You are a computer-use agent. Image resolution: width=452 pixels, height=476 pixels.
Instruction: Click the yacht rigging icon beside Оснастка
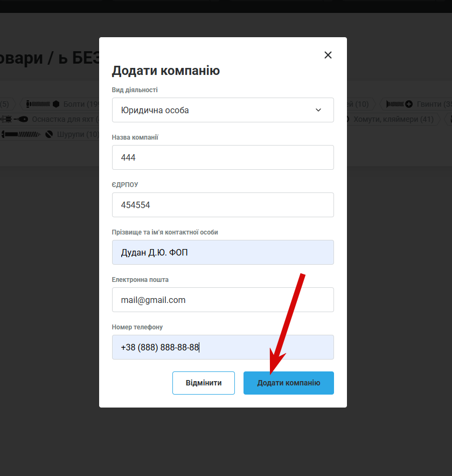tap(14, 119)
